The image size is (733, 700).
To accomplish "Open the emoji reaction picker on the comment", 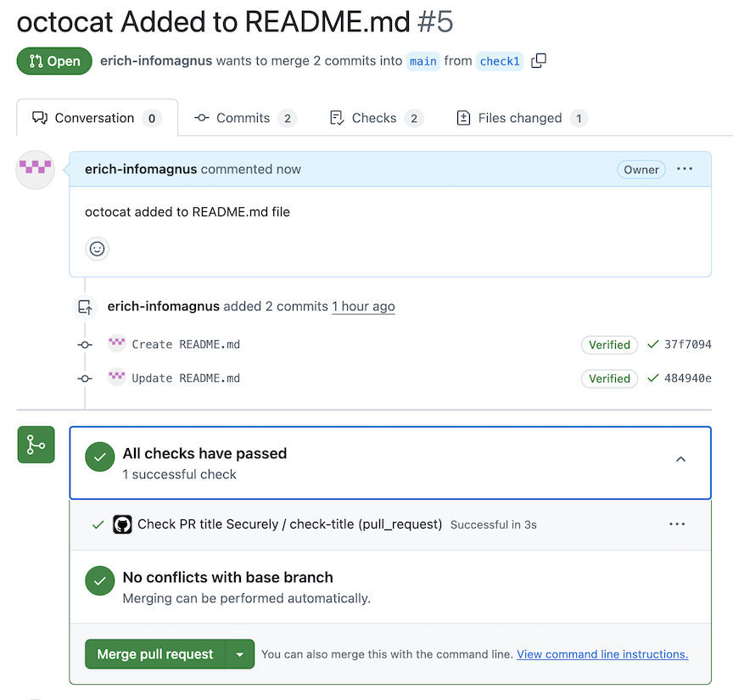I will 97,249.
